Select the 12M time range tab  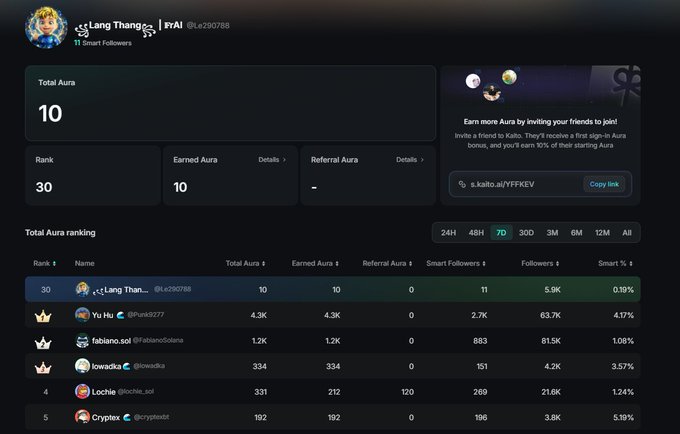[x=602, y=233]
